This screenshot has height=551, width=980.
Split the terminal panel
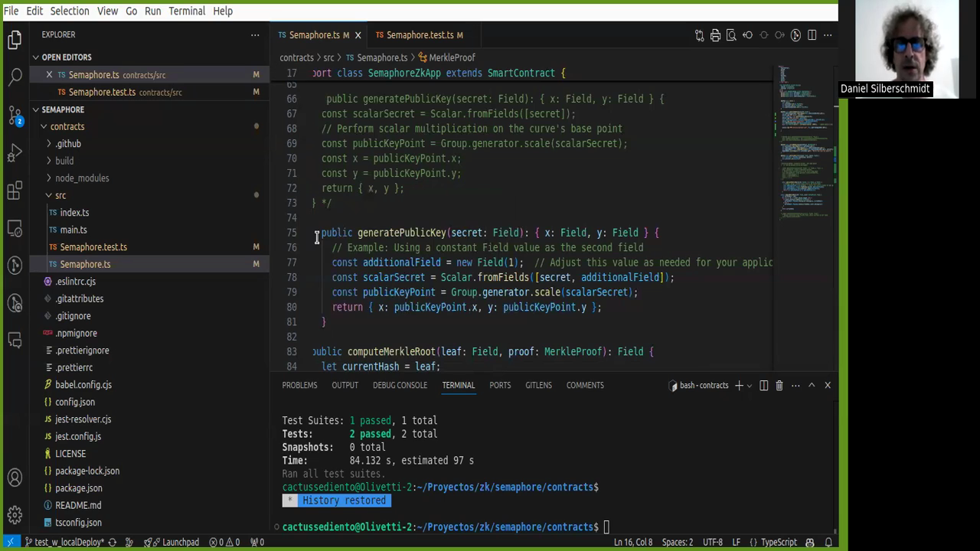tap(763, 386)
